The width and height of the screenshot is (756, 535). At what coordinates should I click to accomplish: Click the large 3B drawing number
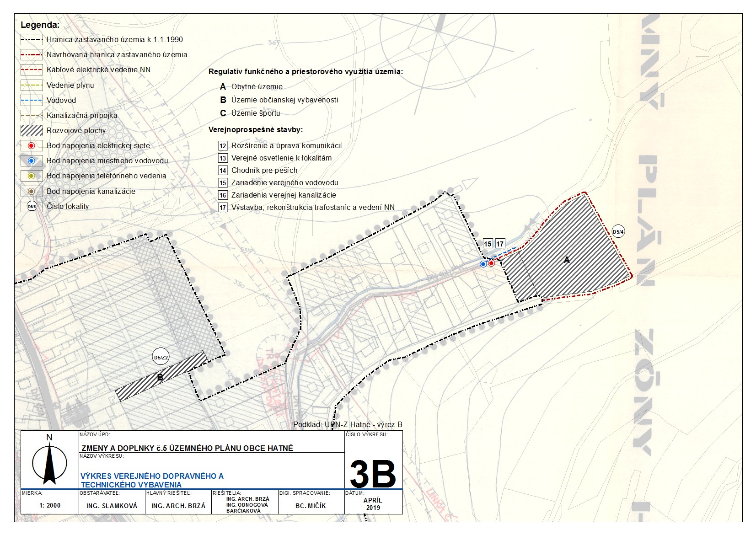click(x=373, y=474)
